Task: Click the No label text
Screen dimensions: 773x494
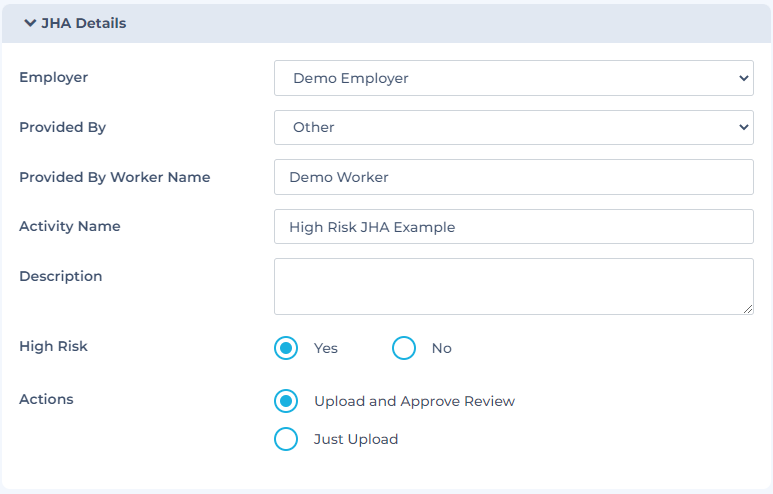Action: [442, 348]
